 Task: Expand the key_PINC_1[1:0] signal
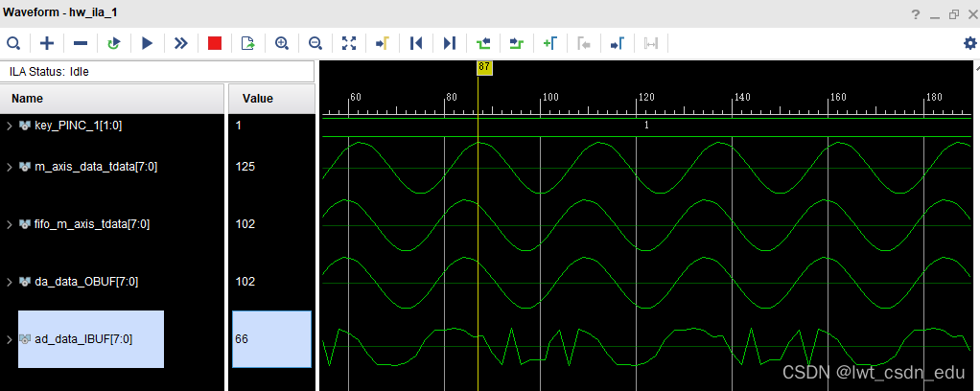pyautogui.click(x=9, y=126)
